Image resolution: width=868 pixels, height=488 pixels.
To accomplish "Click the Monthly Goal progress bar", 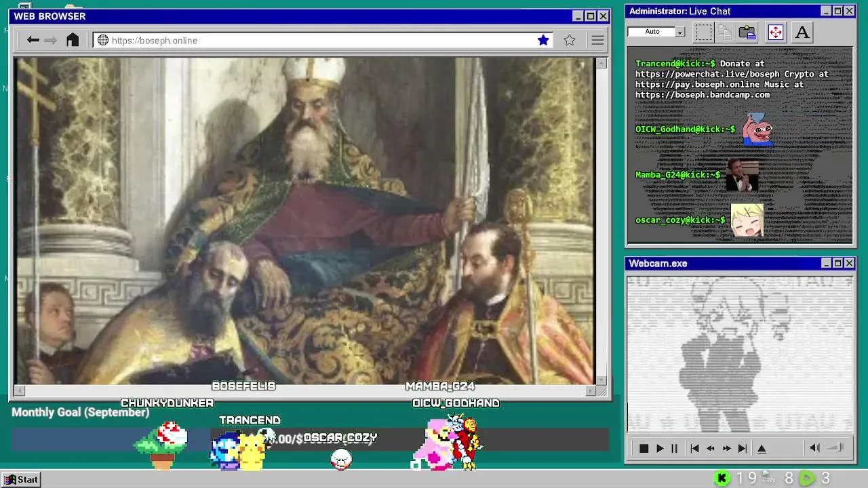I will (310, 439).
